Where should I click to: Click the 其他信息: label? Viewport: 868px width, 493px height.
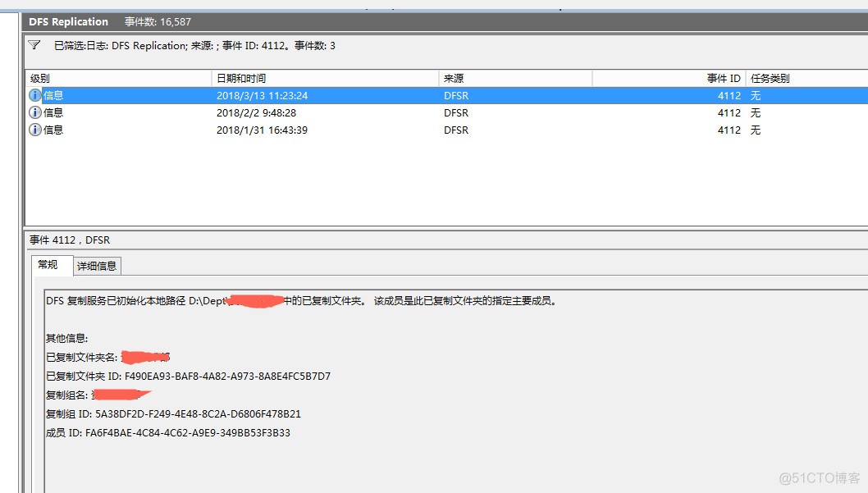(67, 338)
